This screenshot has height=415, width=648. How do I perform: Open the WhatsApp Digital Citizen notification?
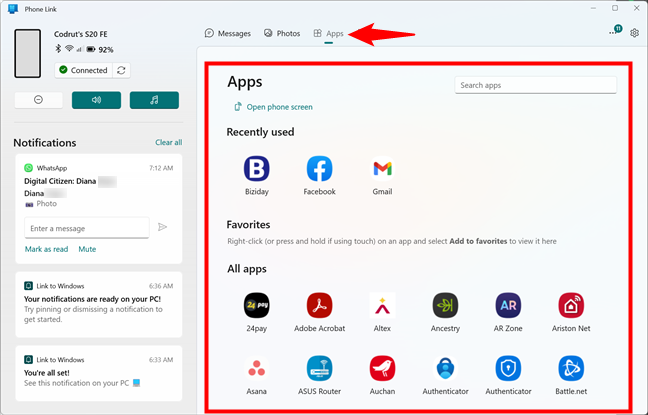[99, 209]
